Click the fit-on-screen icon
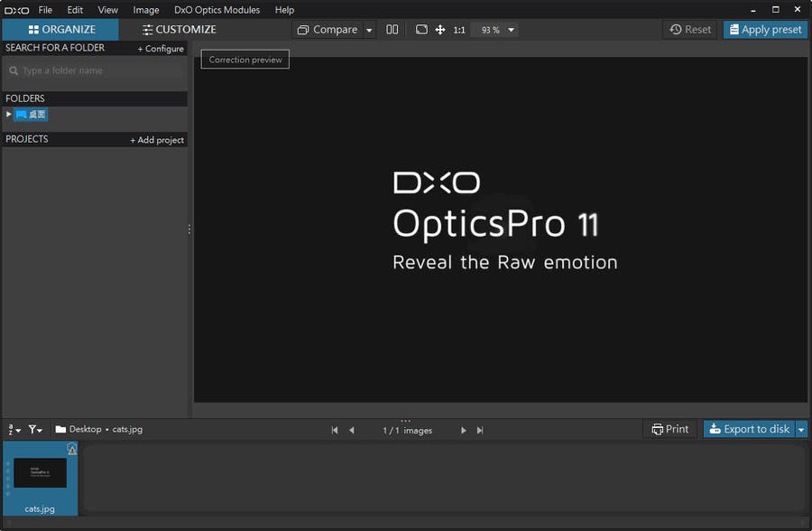 coord(421,30)
